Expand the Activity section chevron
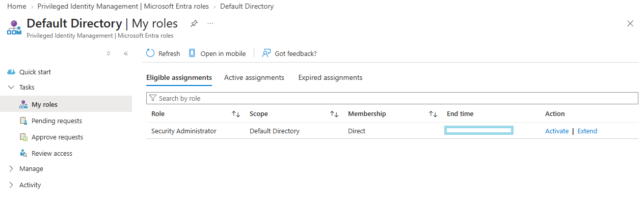This screenshot has width=644, height=202. (11, 185)
